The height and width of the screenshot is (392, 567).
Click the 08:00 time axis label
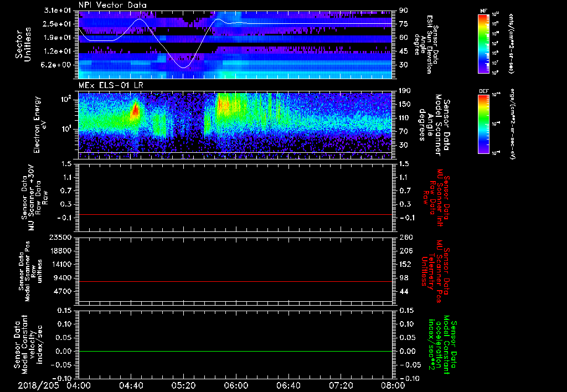(x=394, y=385)
